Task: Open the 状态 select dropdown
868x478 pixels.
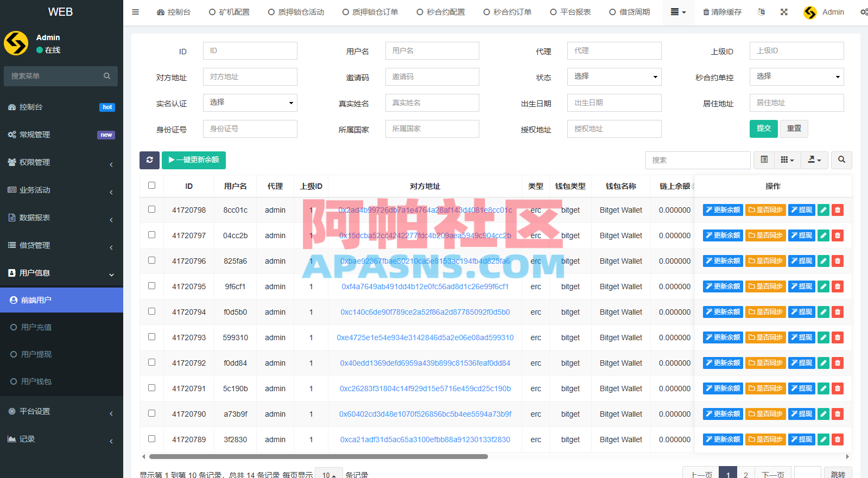Action: 614,77
